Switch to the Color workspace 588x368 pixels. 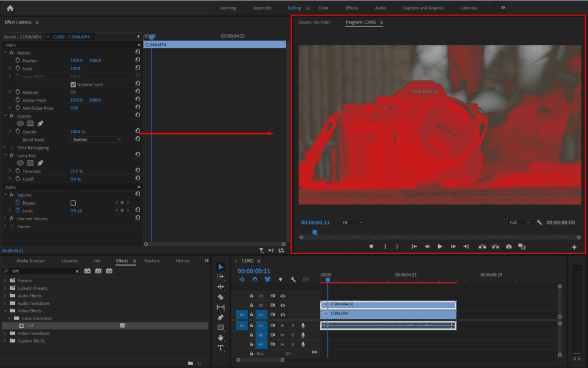[324, 7]
